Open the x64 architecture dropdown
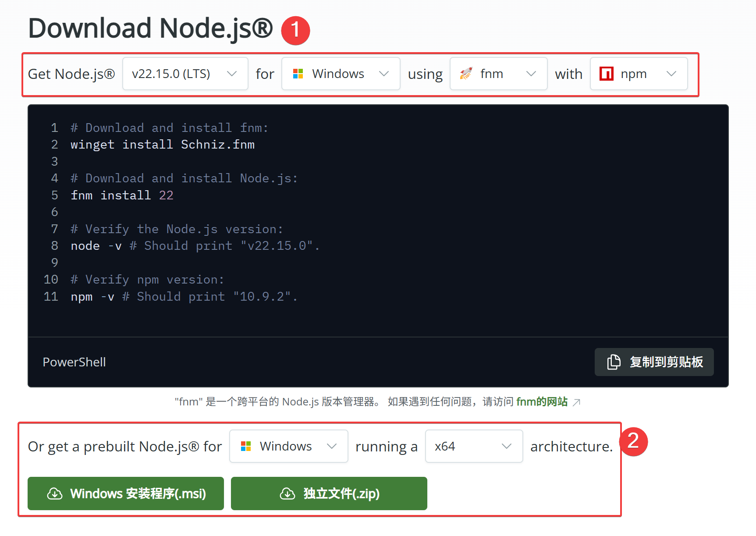Viewport: 756px width, 536px height. pos(474,446)
